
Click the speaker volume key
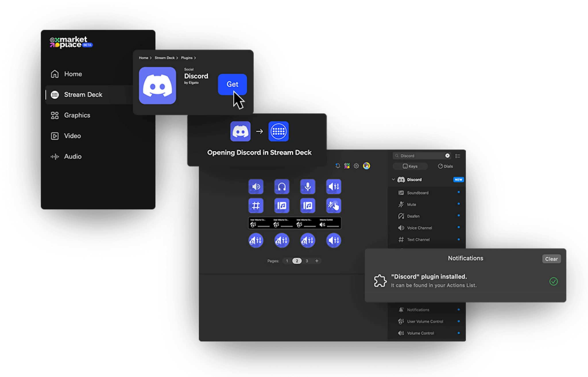pyautogui.click(x=256, y=187)
